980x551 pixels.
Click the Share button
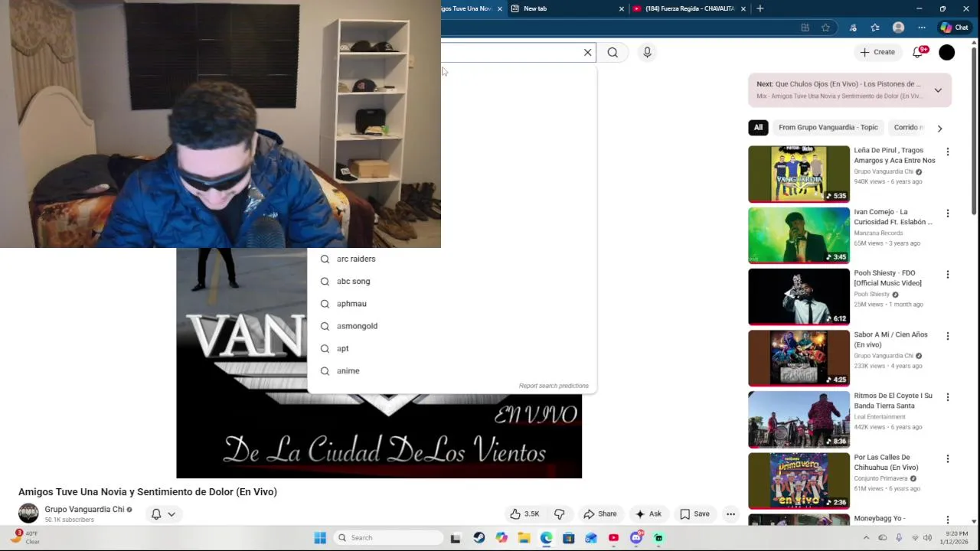600,514
